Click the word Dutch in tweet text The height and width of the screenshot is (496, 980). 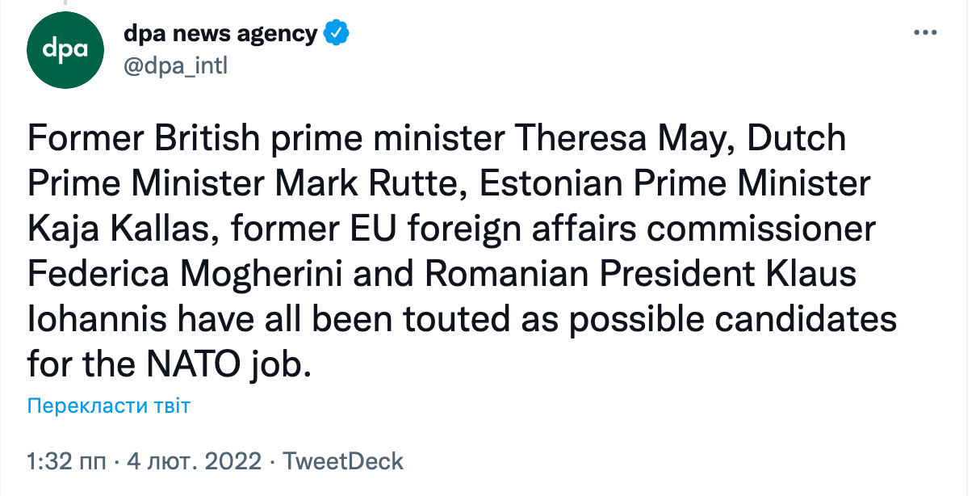pyautogui.click(x=797, y=139)
